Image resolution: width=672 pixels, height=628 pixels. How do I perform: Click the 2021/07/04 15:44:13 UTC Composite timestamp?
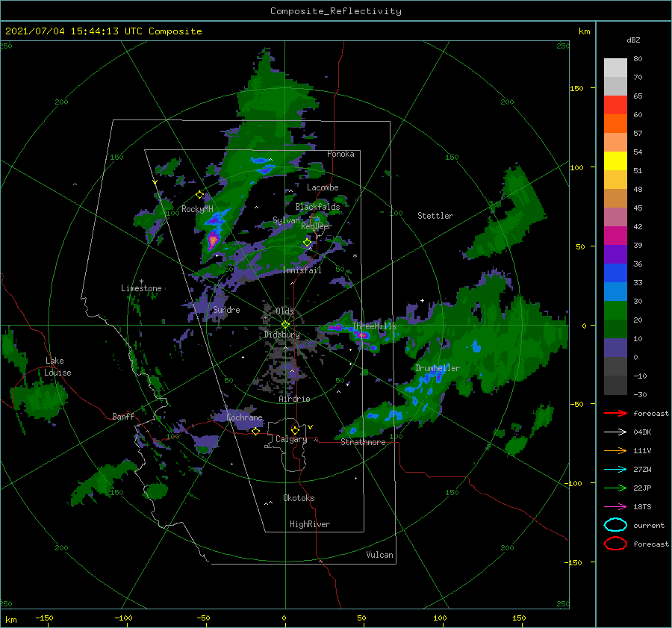[x=103, y=31]
